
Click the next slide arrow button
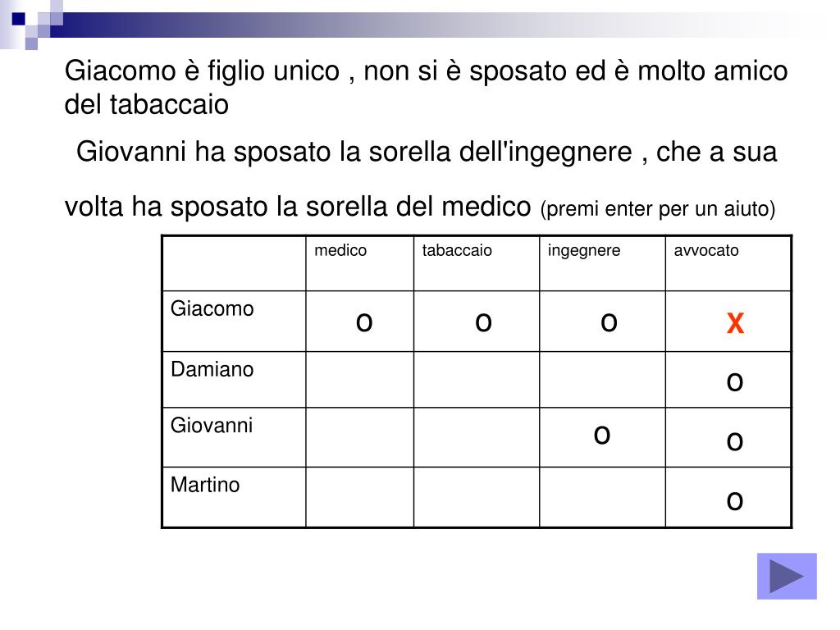pos(787,576)
